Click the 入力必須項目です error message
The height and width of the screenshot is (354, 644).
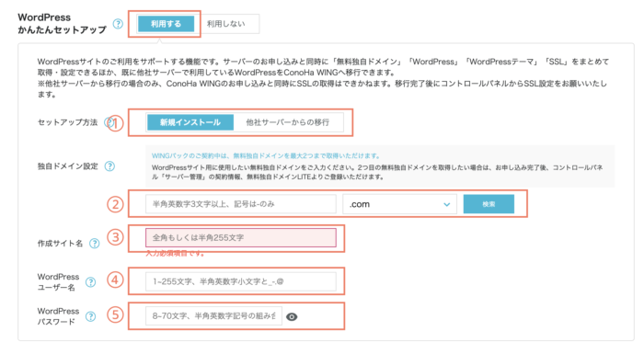point(176,254)
